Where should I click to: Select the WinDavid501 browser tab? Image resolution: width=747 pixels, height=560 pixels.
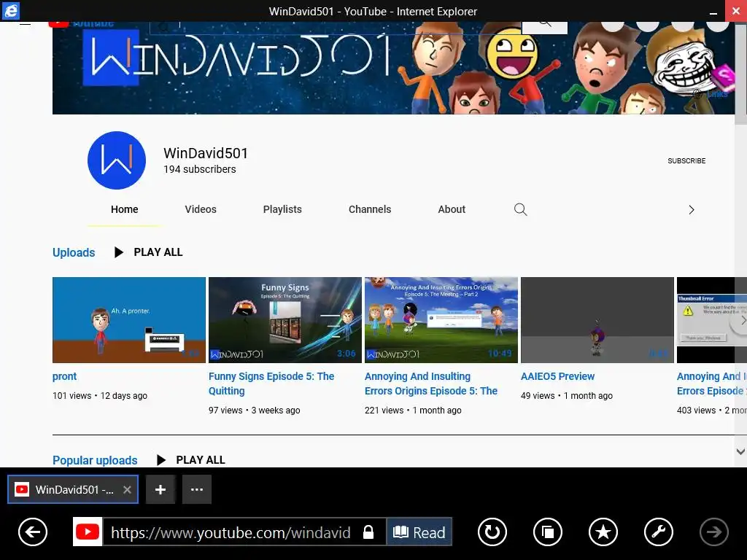click(73, 489)
